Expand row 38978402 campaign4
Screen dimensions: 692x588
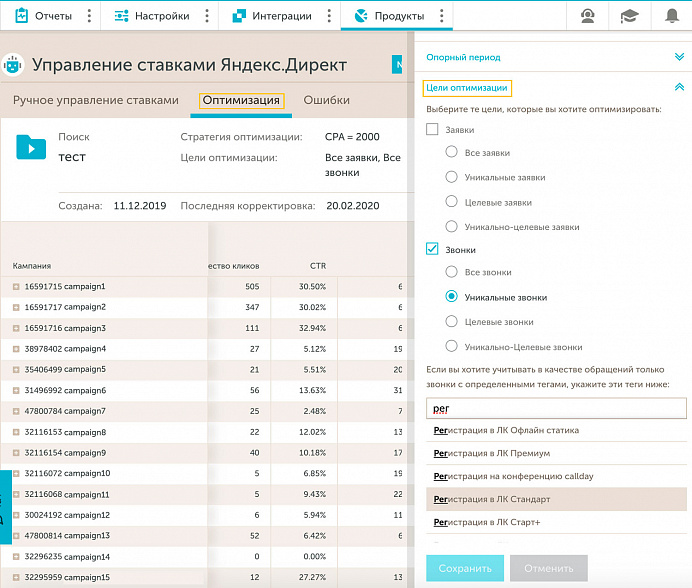point(16,349)
